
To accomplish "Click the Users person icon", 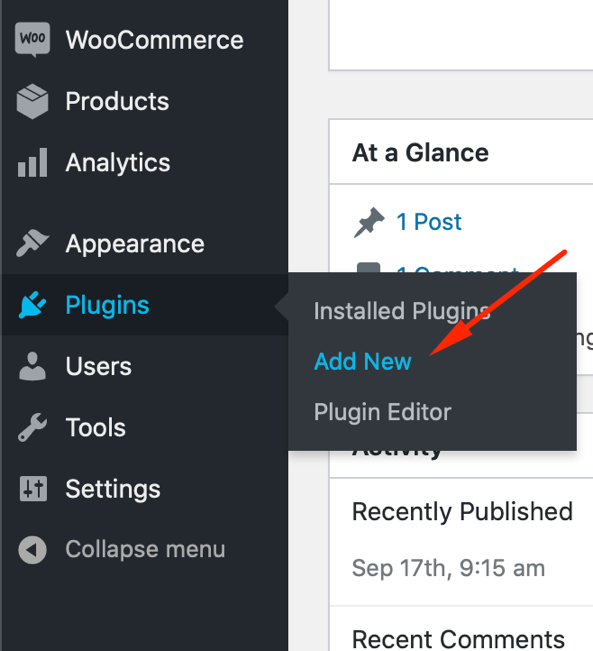I will tap(32, 366).
